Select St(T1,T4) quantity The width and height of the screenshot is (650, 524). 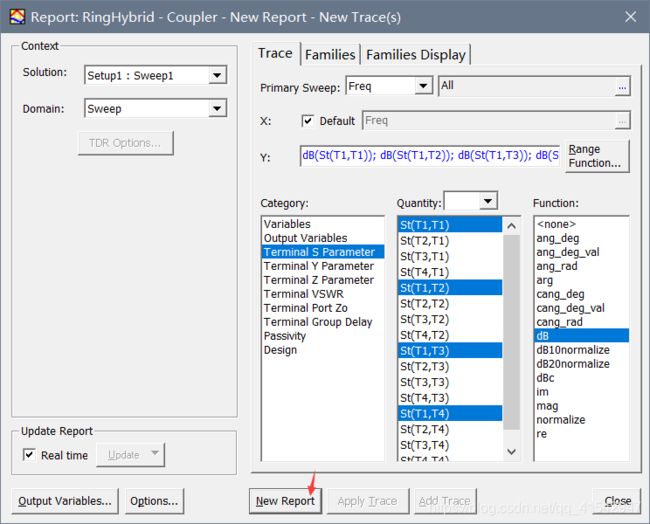click(x=450, y=413)
